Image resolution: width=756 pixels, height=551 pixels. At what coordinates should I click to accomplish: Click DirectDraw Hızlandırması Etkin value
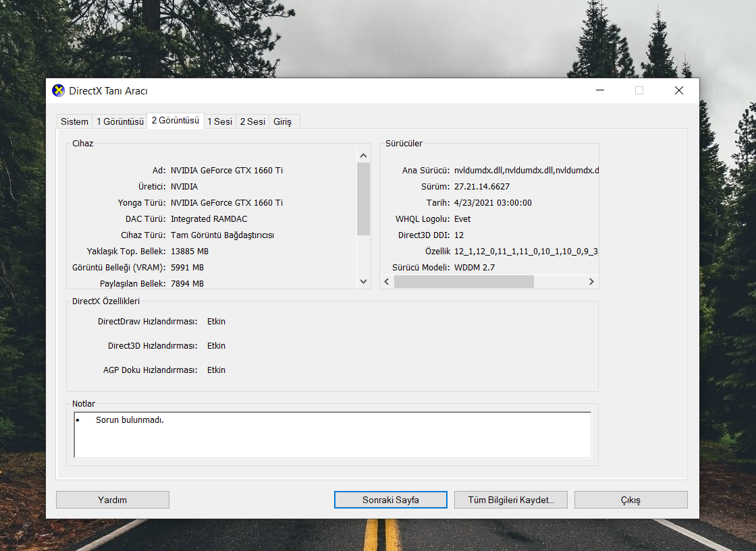click(216, 321)
